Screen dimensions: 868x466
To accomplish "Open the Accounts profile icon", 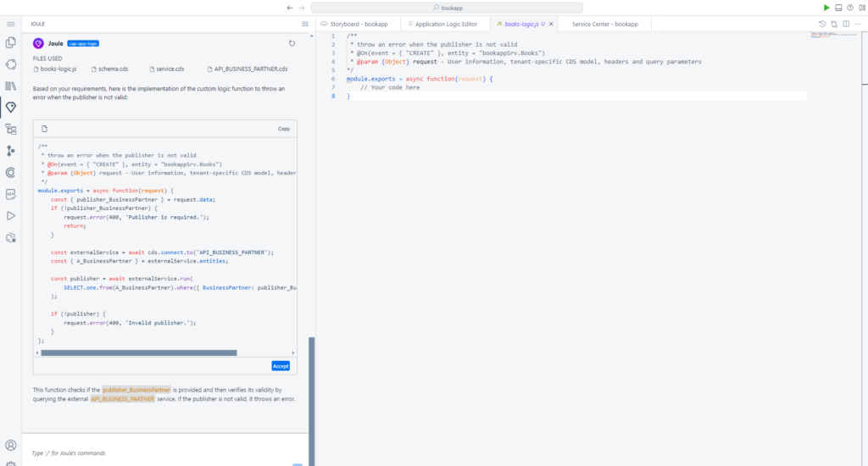I will coord(10,445).
